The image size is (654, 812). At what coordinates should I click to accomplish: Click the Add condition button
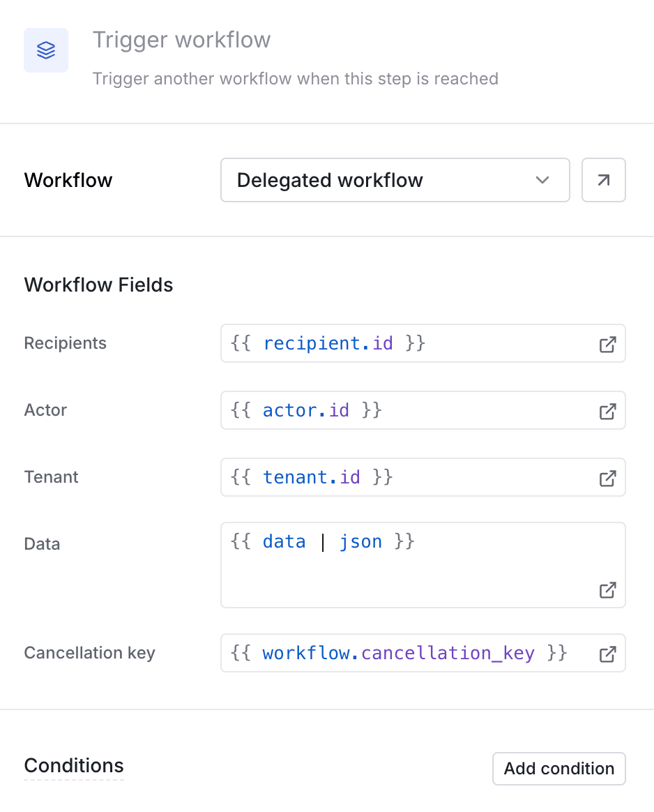(x=558, y=769)
